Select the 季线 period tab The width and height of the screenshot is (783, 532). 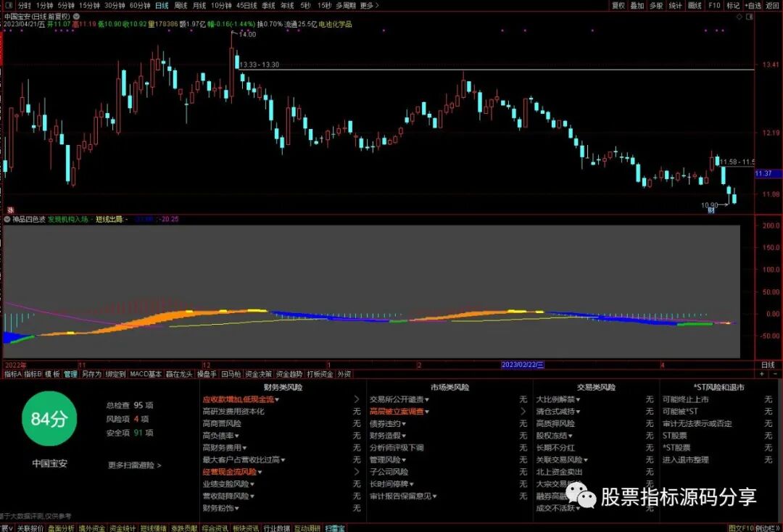(269, 6)
